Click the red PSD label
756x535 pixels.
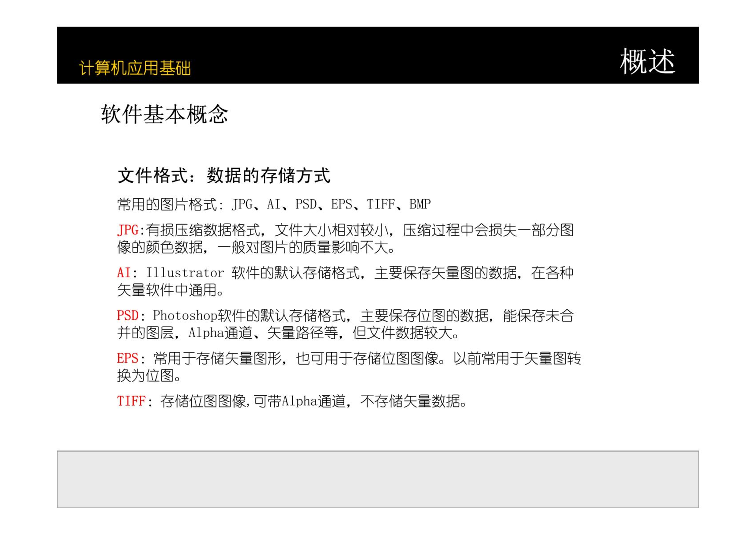click(x=128, y=315)
